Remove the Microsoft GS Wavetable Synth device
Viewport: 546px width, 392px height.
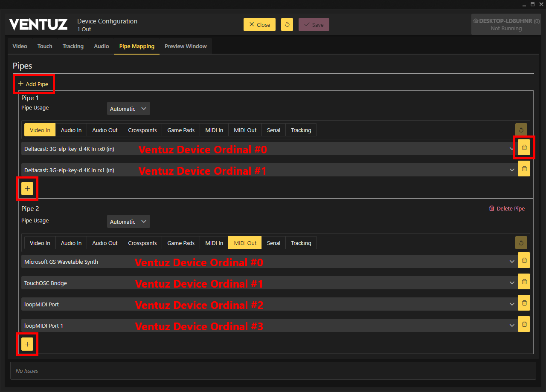(x=524, y=260)
